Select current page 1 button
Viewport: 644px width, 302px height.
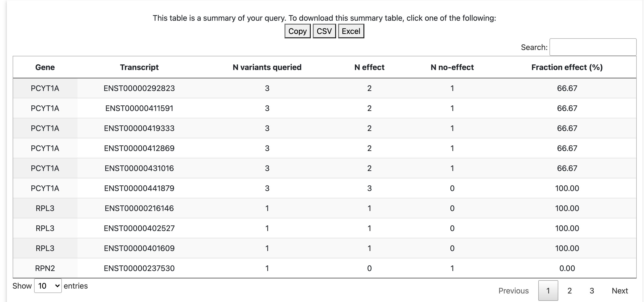[548, 291]
